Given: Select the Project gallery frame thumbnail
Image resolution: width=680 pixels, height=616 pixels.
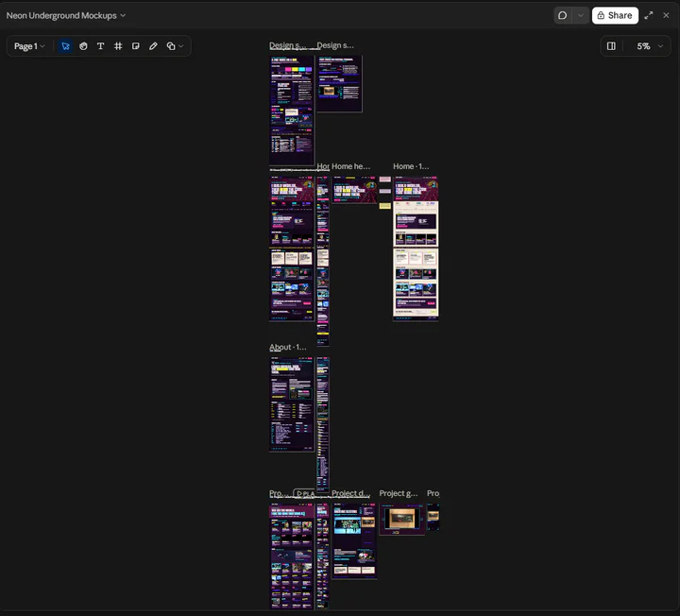Looking at the screenshot, I should pos(402,519).
